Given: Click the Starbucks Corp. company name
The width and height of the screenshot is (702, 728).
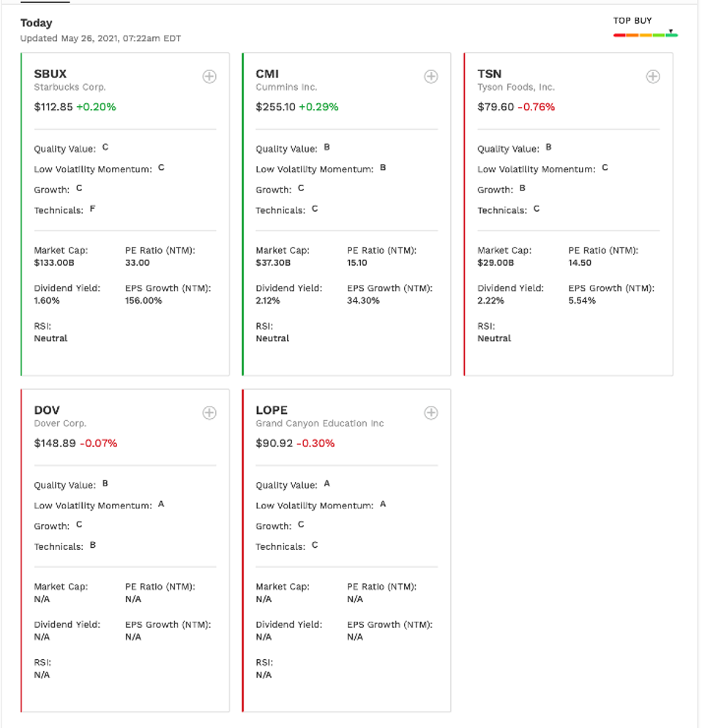Looking at the screenshot, I should tap(70, 87).
